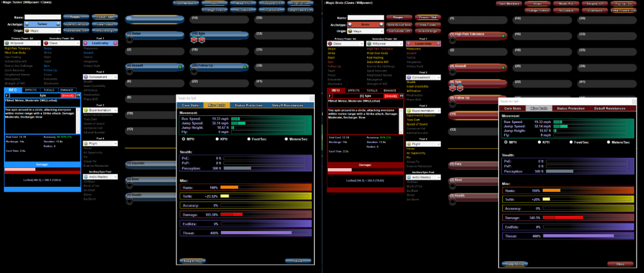Click left orb icon on Brute archetype selector
The height and width of the screenshot is (273, 644).
[350, 24]
